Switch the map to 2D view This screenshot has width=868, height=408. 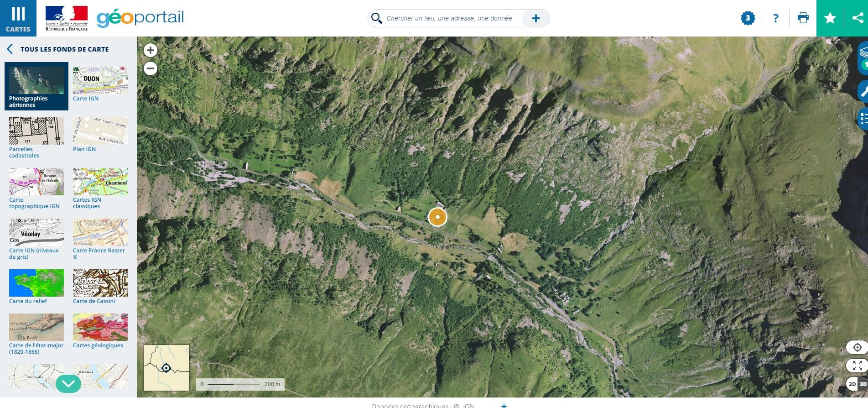852,384
